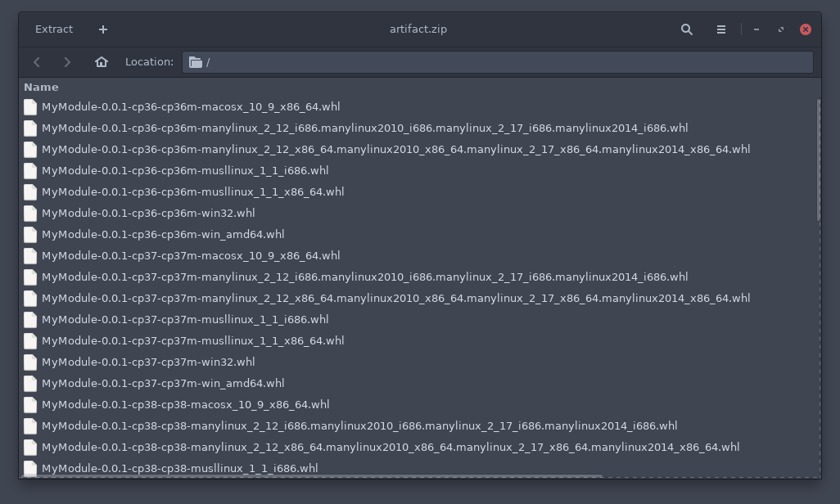840x504 pixels.
Task: Open the search icon in header
Action: [687, 29]
